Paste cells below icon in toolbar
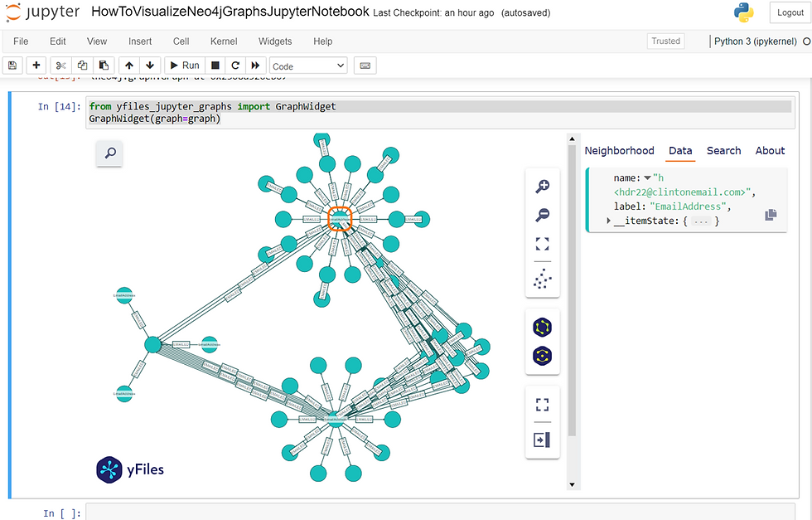 104,66
